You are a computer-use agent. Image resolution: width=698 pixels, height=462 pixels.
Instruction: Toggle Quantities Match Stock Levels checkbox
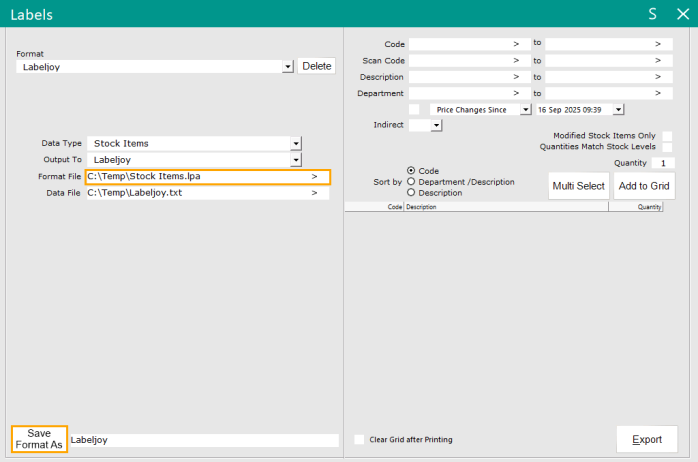tap(667, 147)
